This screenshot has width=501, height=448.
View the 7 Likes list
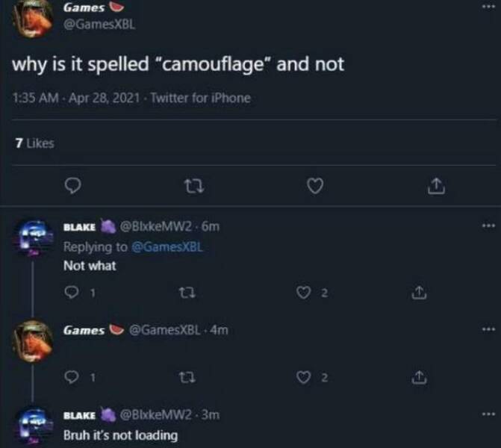point(34,143)
